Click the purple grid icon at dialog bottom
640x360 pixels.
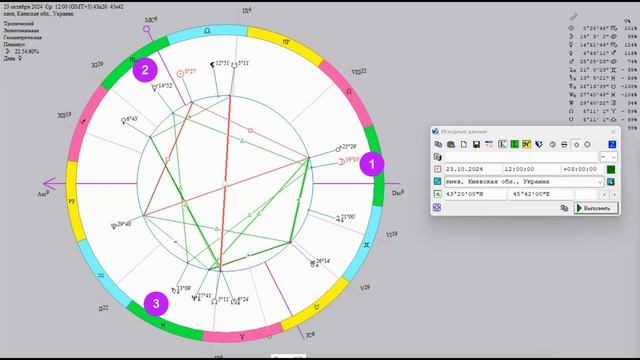(437, 208)
